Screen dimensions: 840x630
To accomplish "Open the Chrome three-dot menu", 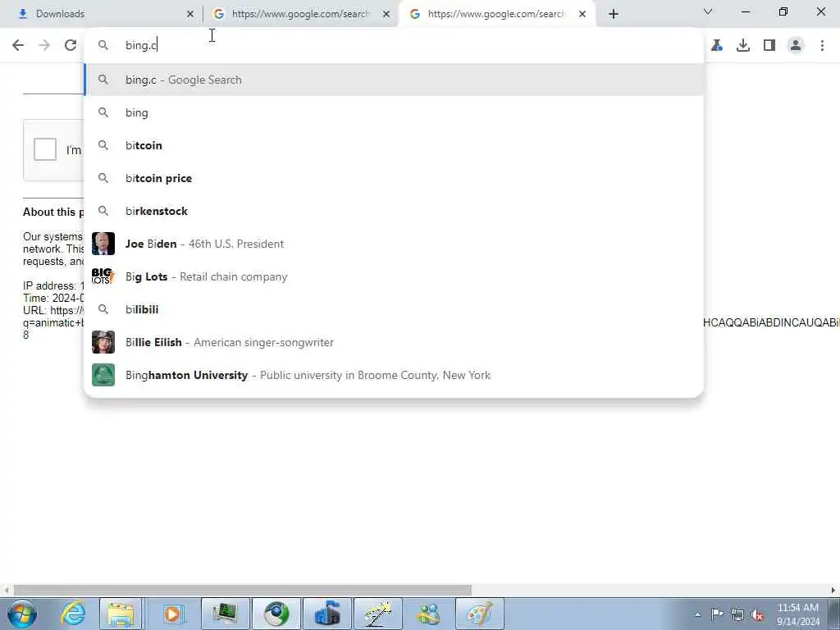I will (x=822, y=46).
